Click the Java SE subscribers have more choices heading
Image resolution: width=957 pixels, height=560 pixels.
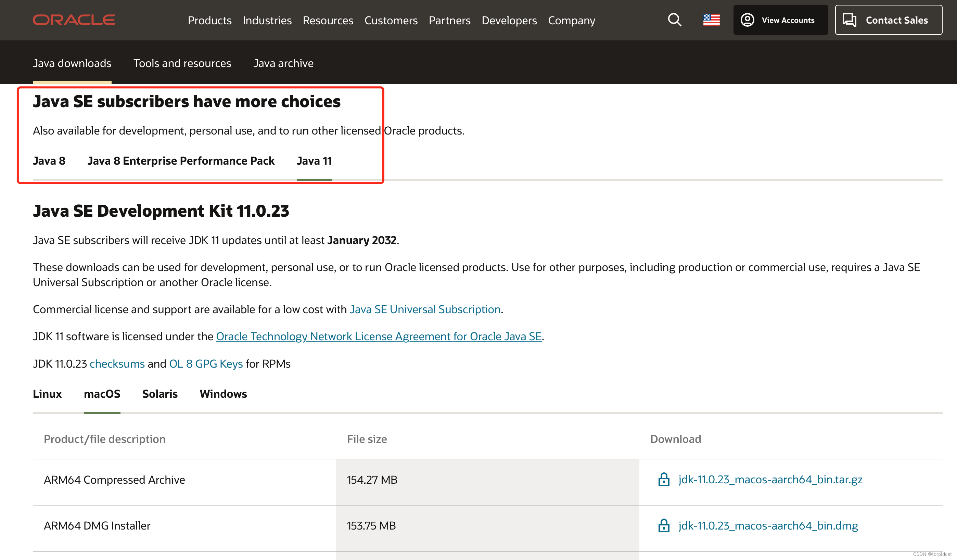pyautogui.click(x=187, y=101)
